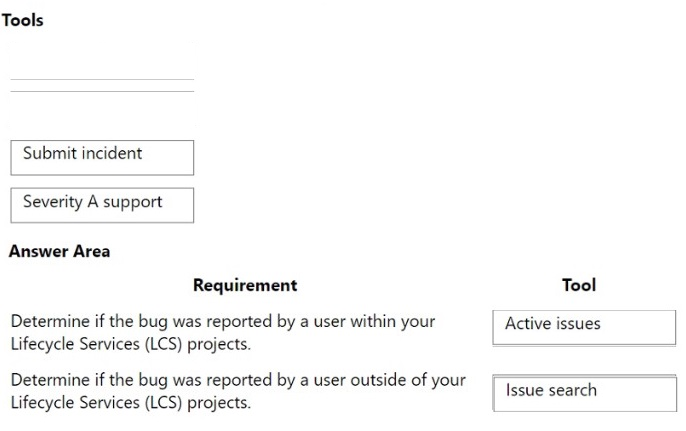This screenshot has width=686, height=431.
Task: Click the Requirement column header
Action: [x=245, y=285]
